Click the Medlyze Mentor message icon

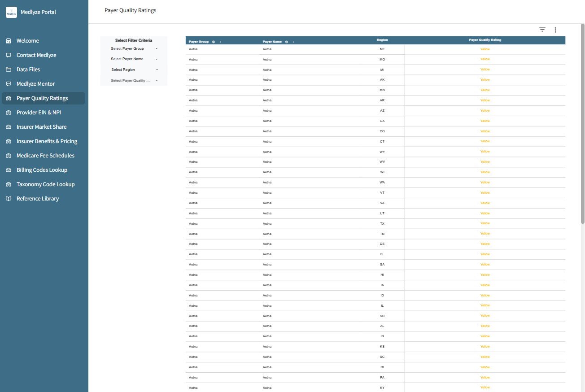tap(9, 84)
